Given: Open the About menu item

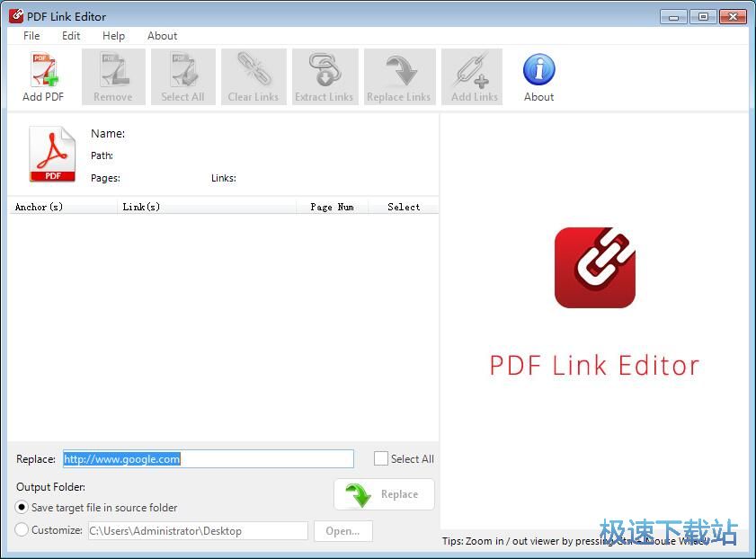Looking at the screenshot, I should [162, 36].
